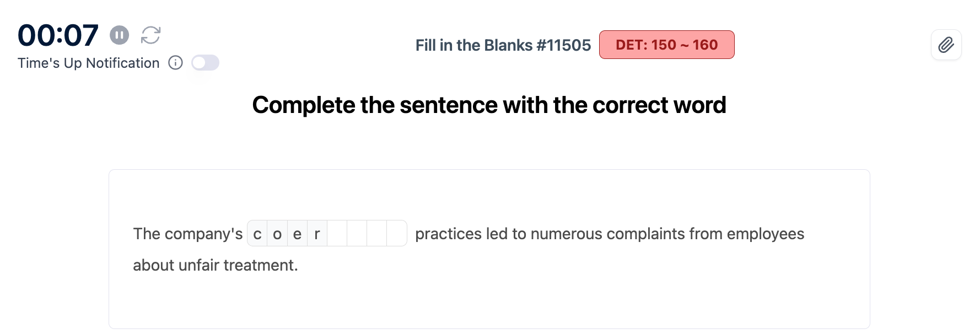The image size is (980, 334).
Task: Click the letter box containing 'r'
Action: coord(317,234)
